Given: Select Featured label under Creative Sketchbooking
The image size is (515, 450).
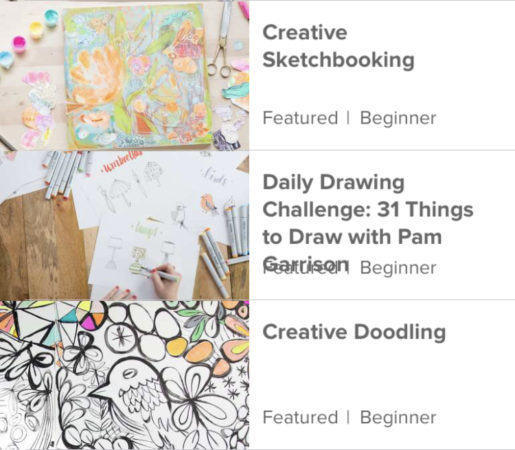Looking at the screenshot, I should [x=300, y=118].
